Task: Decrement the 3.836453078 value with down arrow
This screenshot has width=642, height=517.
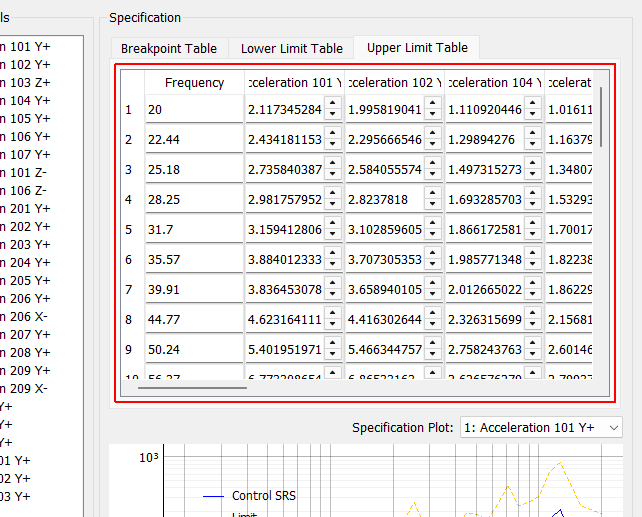Action: [x=333, y=294]
